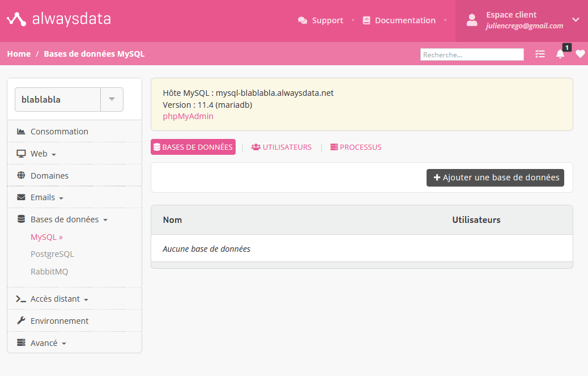Screen dimensions: 588x376
Task: Click the alwaysdata logo icon
Action: click(16, 19)
